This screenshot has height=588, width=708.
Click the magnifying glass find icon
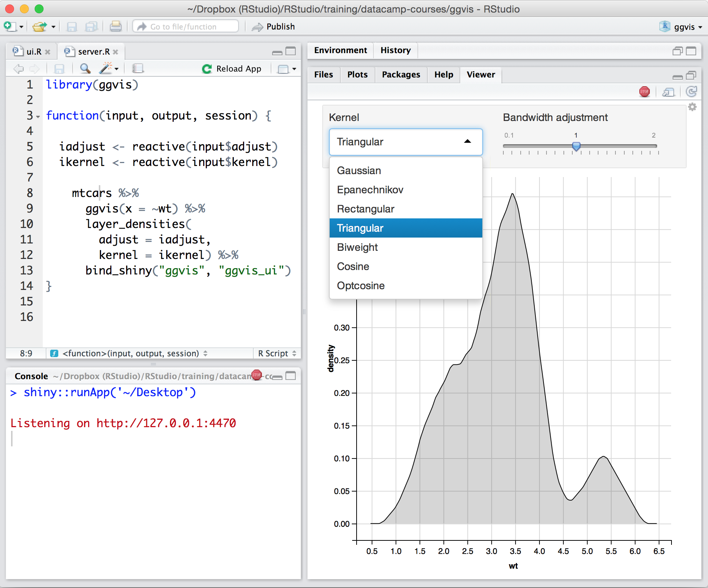[85, 69]
